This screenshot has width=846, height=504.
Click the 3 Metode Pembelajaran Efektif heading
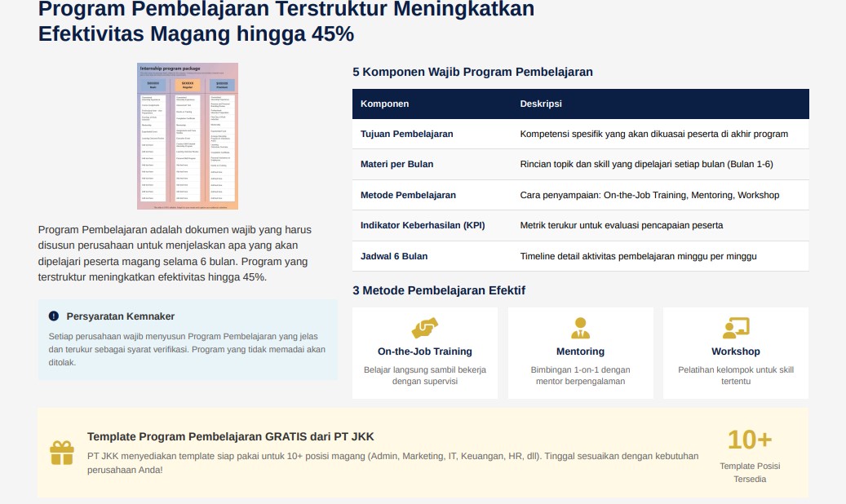tap(438, 290)
